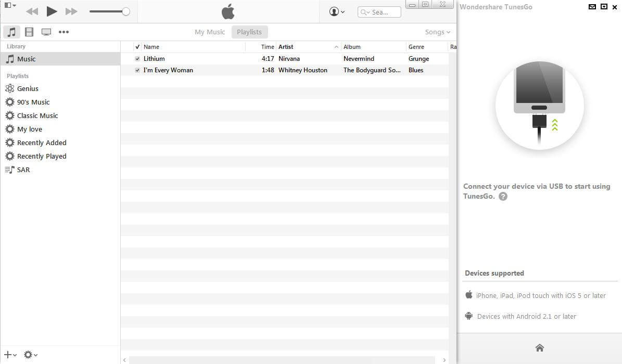622x364 pixels.
Task: Open the iTunes window menu icon
Action: (10, 6)
